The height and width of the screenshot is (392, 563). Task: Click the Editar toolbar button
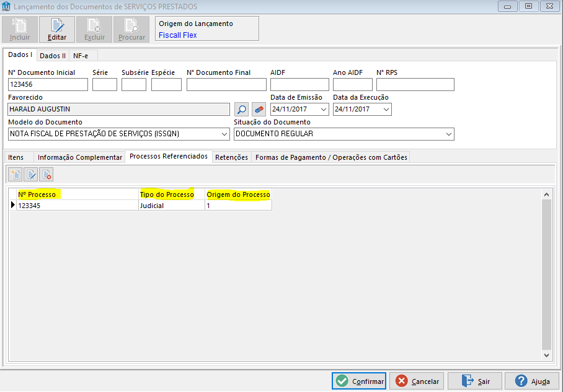[x=57, y=29]
